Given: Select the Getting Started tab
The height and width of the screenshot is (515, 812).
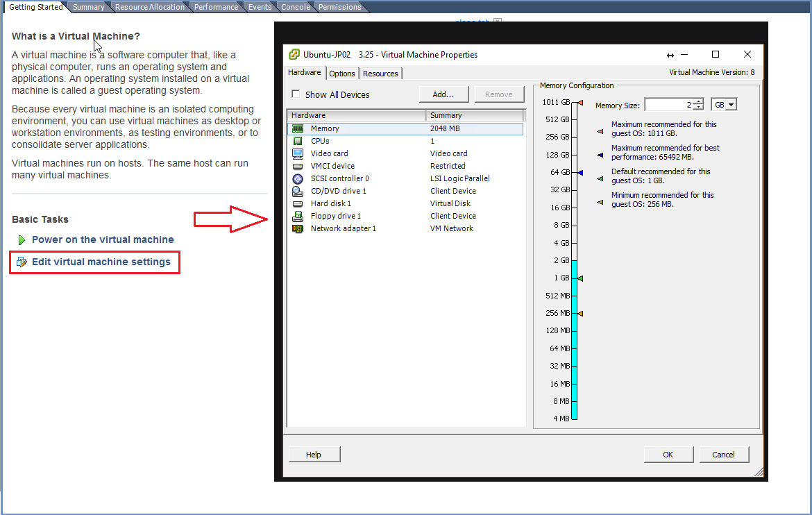Looking at the screenshot, I should tap(35, 7).
